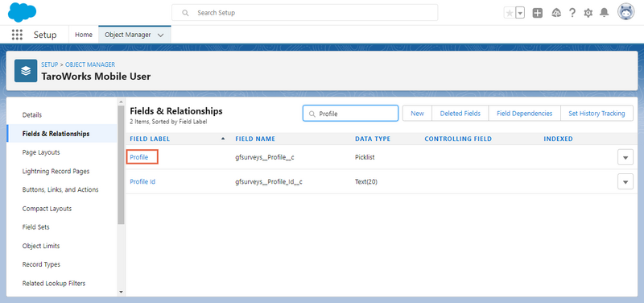644x303 pixels.
Task: Click the TaroWorks Mobile User object icon
Action: tap(26, 71)
